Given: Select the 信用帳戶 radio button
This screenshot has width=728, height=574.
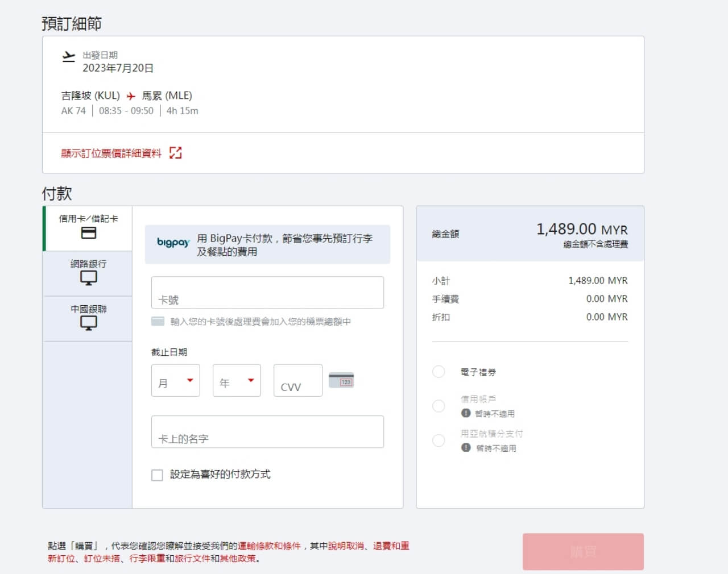Looking at the screenshot, I should [x=439, y=406].
